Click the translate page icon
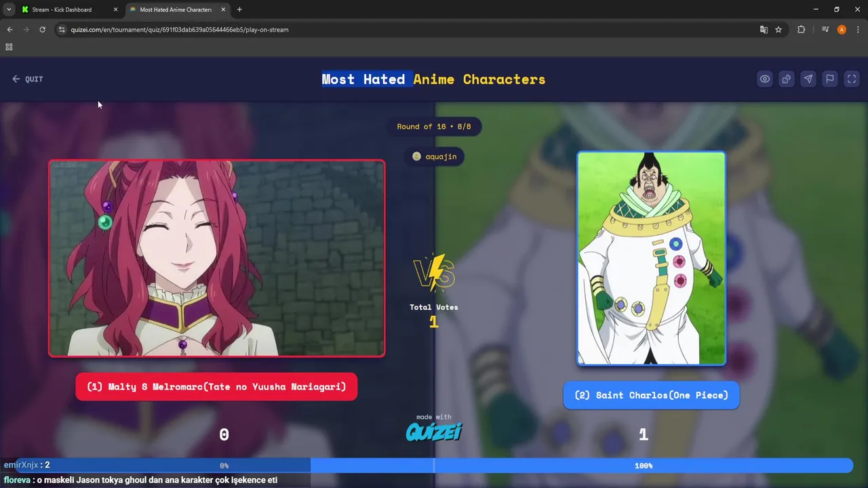The width and height of the screenshot is (868, 488). (764, 30)
